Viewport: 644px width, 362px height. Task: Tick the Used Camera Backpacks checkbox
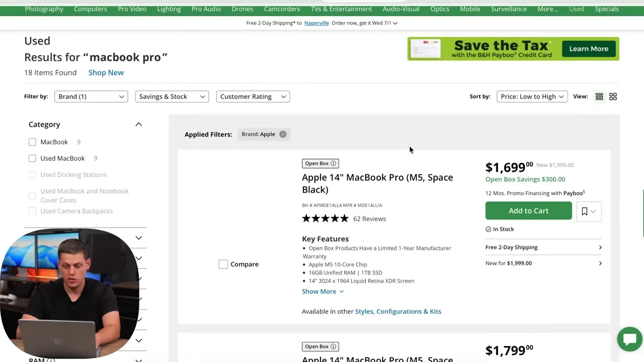[32, 211]
